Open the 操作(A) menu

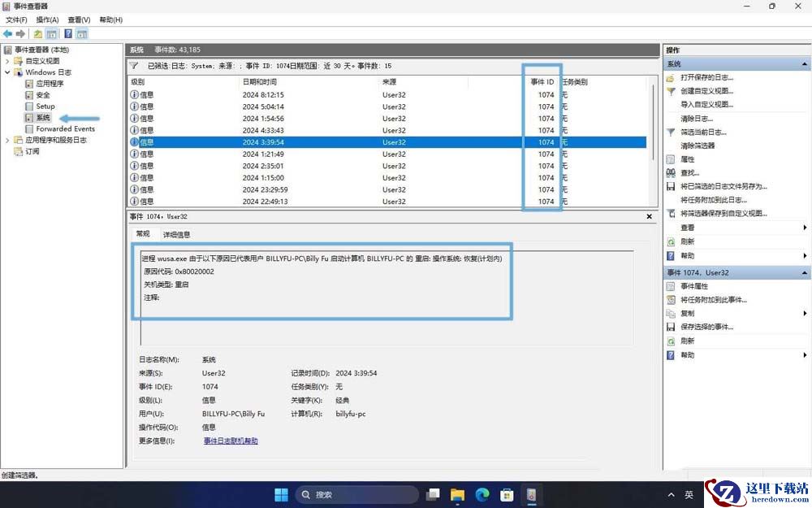[47, 20]
